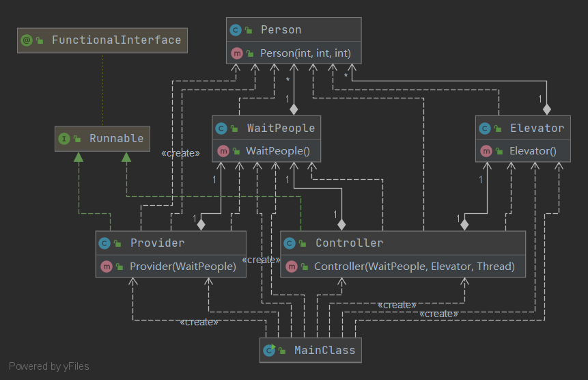Click the public-access lock icon on FunctionalInterface
The width and height of the screenshot is (588, 380).
point(40,40)
